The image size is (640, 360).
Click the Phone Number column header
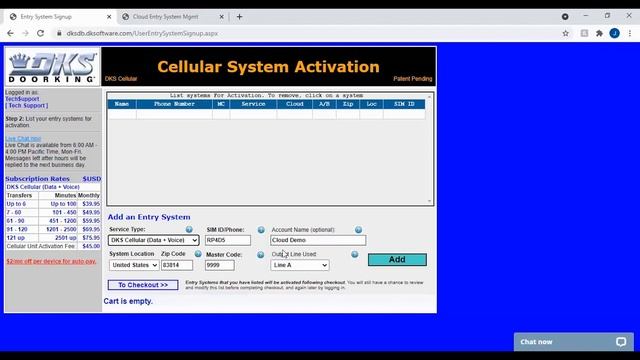click(174, 104)
